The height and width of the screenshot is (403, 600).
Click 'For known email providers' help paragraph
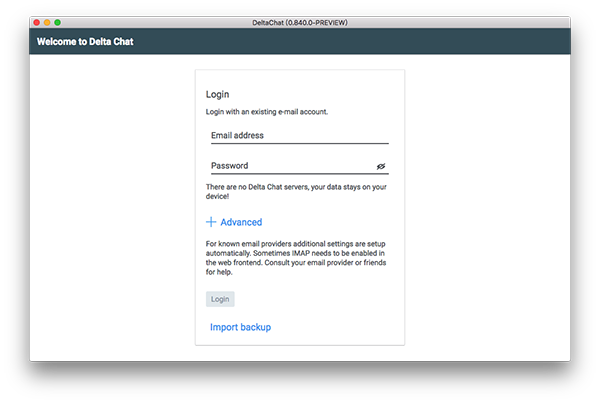click(296, 258)
